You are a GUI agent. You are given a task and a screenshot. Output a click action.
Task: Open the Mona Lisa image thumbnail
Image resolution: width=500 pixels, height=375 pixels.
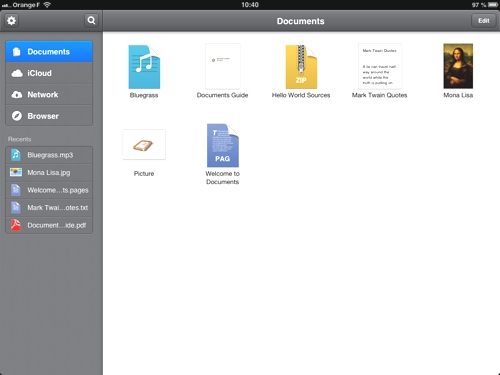click(458, 66)
